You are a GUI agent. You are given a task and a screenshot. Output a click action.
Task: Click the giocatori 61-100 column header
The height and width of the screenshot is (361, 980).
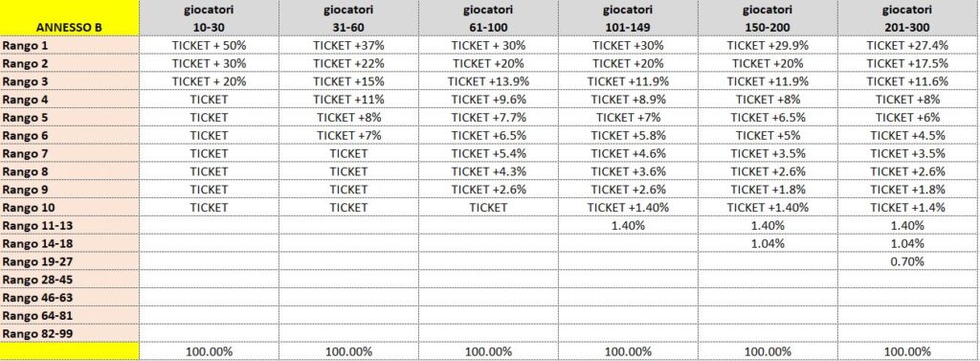coord(488,18)
